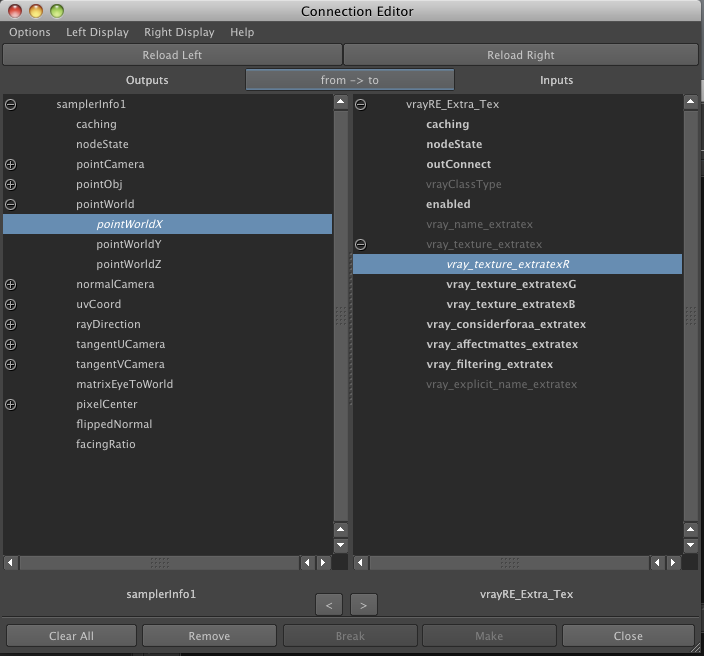This screenshot has height=656, width=704.
Task: Expand the pointObj attribute
Action: tap(11, 185)
